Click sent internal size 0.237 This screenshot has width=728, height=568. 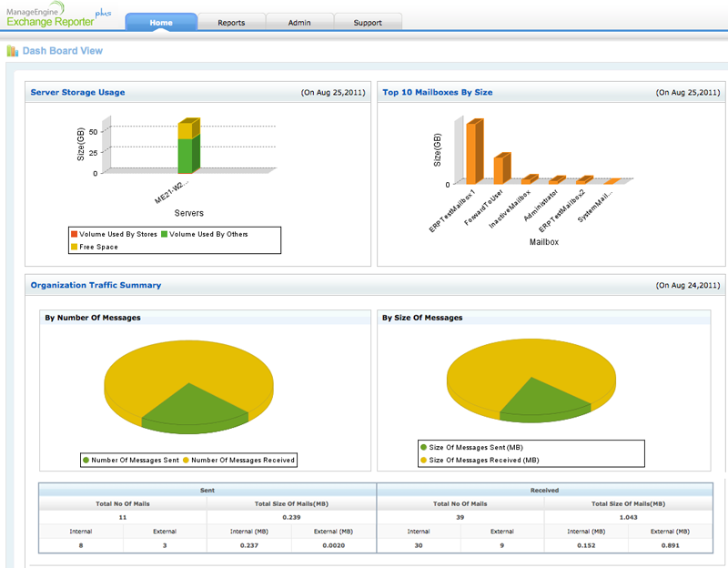(x=249, y=545)
